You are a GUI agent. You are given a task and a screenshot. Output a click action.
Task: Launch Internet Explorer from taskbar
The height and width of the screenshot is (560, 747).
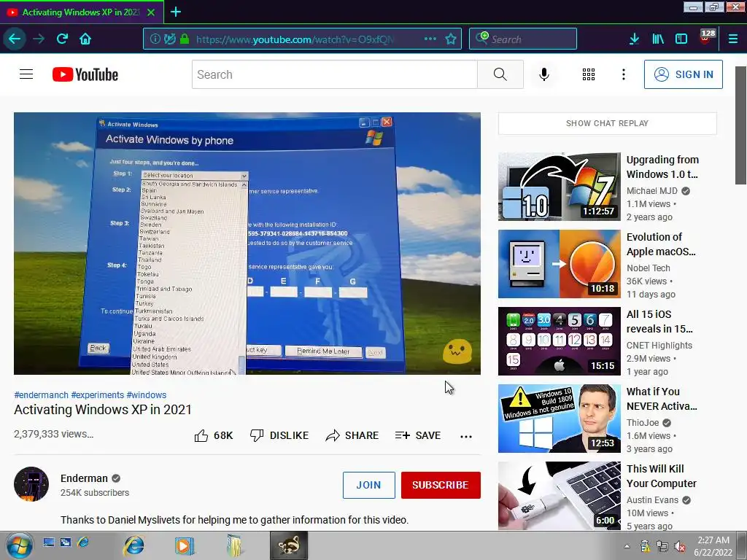[134, 545]
